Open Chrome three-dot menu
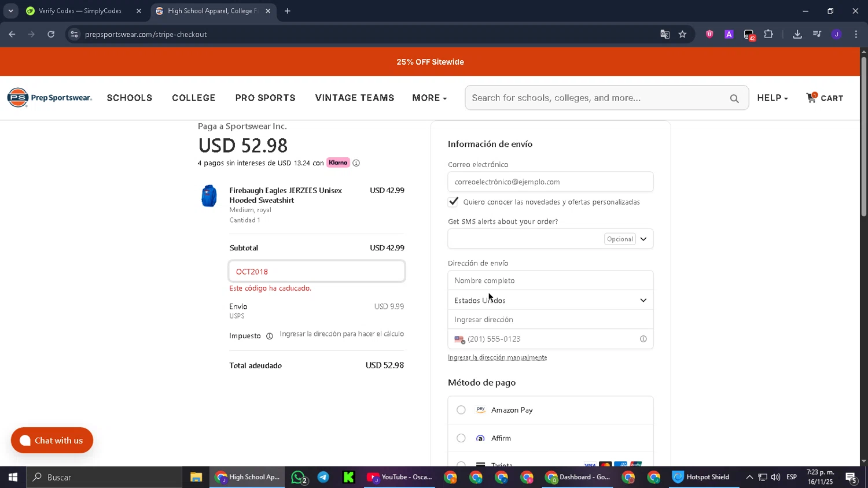This screenshot has height=488, width=868. click(856, 34)
